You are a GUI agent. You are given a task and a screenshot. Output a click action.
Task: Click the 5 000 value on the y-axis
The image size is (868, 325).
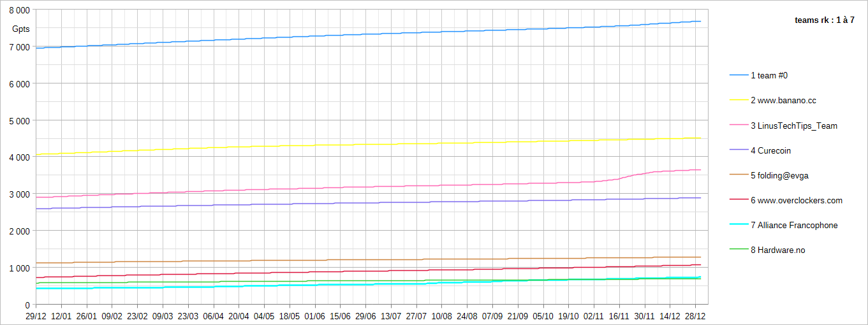[x=20, y=120]
